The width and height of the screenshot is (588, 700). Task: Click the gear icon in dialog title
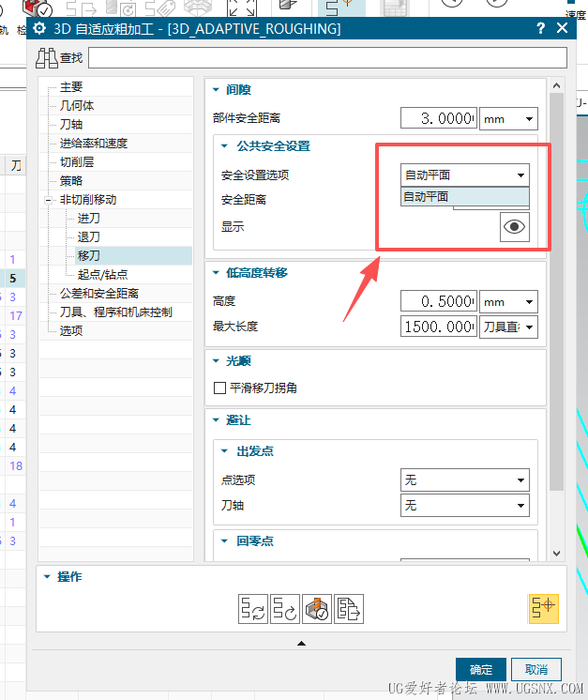click(x=39, y=28)
